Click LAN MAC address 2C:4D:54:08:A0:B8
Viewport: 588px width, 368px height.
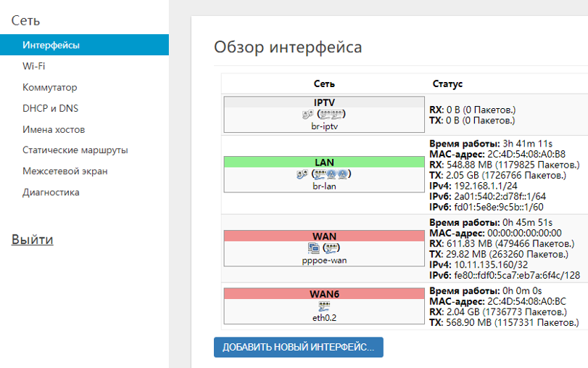[x=526, y=155]
